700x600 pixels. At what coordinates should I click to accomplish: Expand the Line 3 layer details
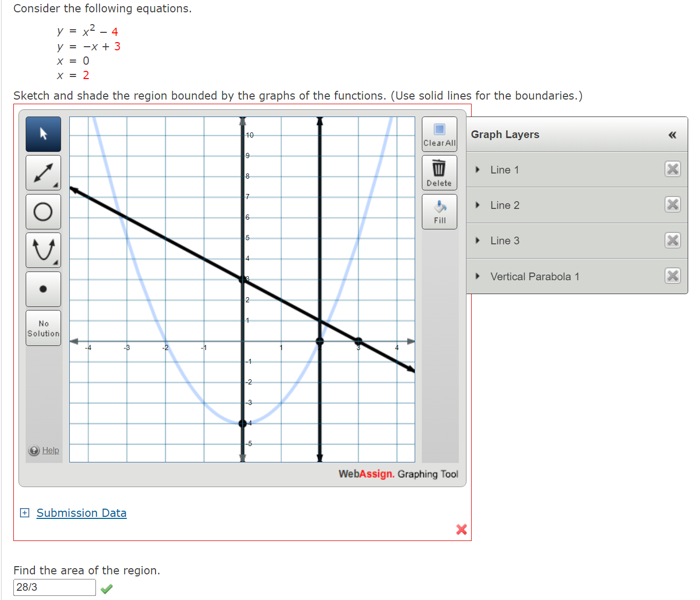(x=478, y=240)
